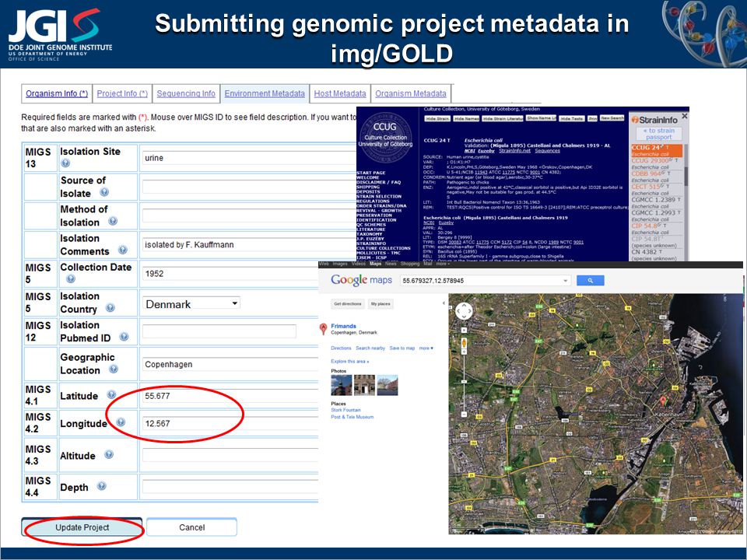Click the help icon beside Isolation Pubmed ID
The width and height of the screenshot is (747, 560).
(x=124, y=337)
